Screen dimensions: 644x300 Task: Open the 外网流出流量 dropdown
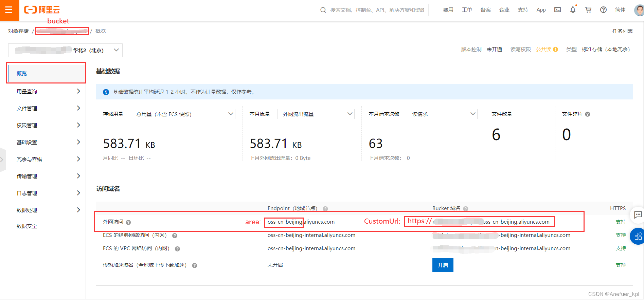click(316, 114)
